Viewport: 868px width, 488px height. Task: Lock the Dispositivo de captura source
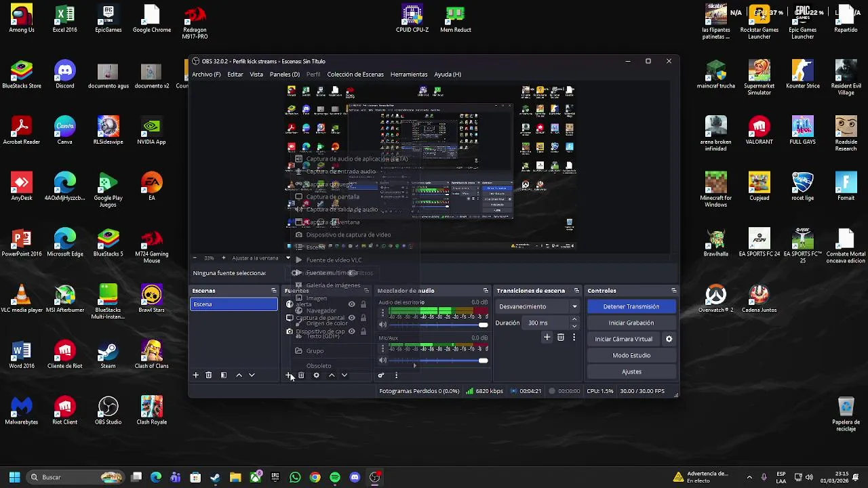point(363,331)
